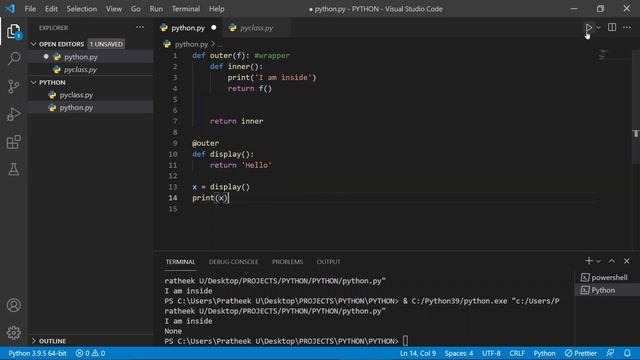640x360 pixels.
Task: Open feedback icon in status bar
Action: point(610,353)
